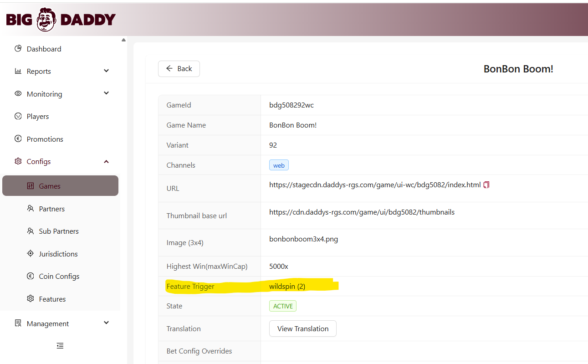The image size is (588, 364).
Task: Go to the Partners submenu item
Action: tap(60, 209)
